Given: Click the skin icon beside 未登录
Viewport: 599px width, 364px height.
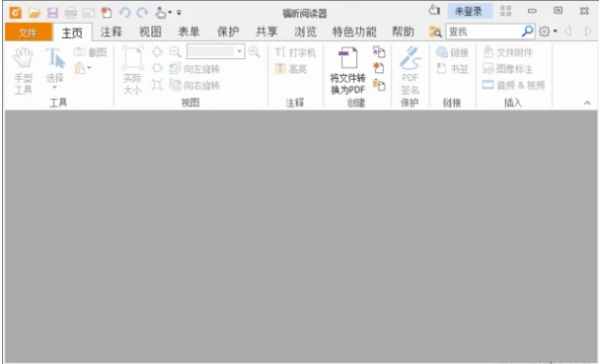Looking at the screenshot, I should pyautogui.click(x=434, y=10).
